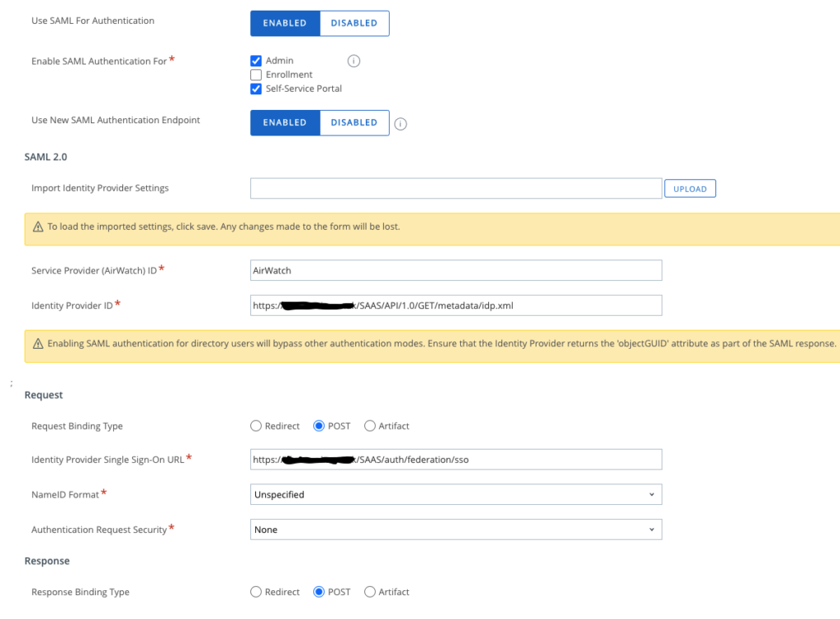
Task: Click the Service Provider AirWatch ID field
Action: point(456,269)
